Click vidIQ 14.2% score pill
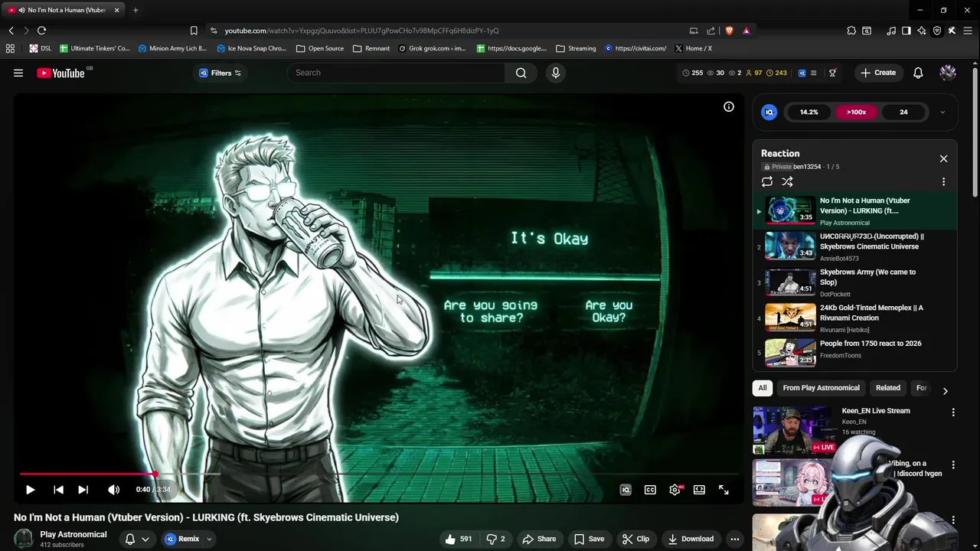This screenshot has width=980, height=551. click(808, 112)
